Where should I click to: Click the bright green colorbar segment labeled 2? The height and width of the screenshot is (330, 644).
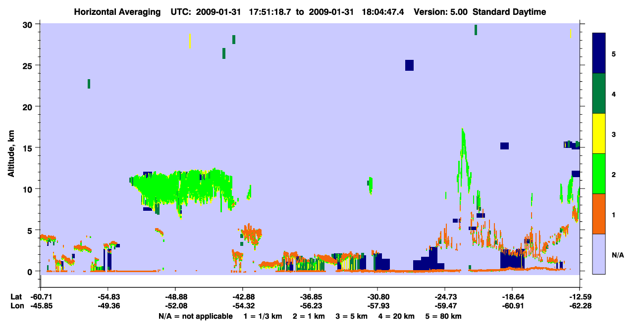tap(599, 174)
